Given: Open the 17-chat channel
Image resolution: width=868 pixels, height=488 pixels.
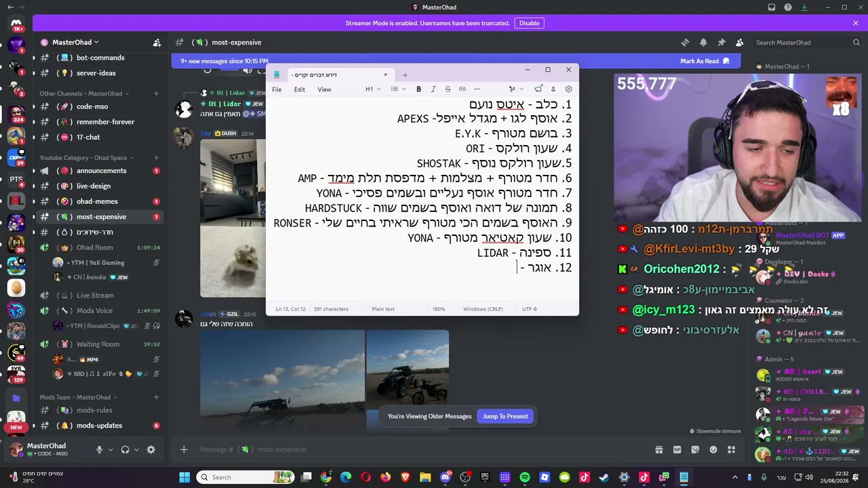Looking at the screenshot, I should (100, 137).
